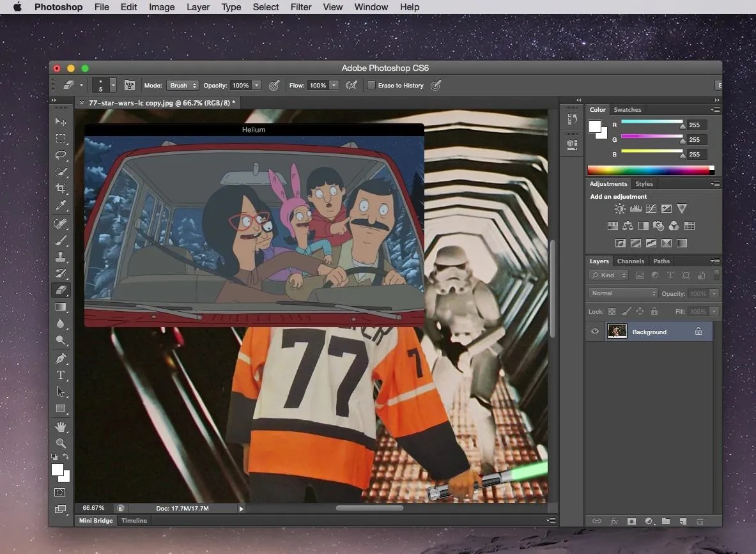Select the Blur tool
Viewport: 756px width, 554px height.
[61, 324]
